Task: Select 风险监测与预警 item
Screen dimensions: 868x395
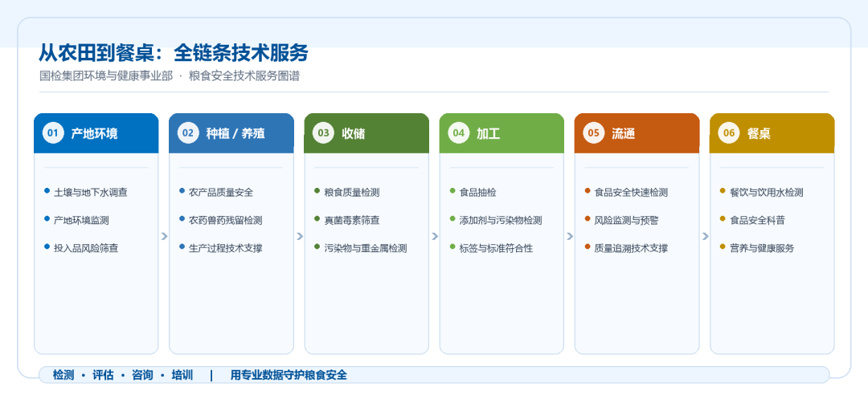Action: (x=626, y=220)
